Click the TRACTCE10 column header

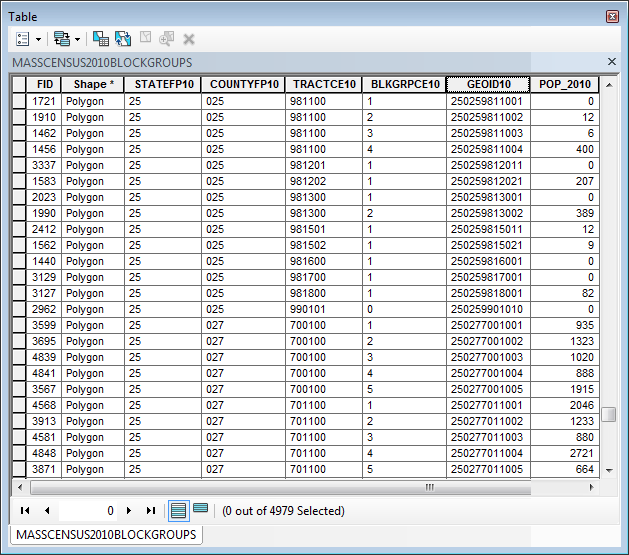point(324,84)
